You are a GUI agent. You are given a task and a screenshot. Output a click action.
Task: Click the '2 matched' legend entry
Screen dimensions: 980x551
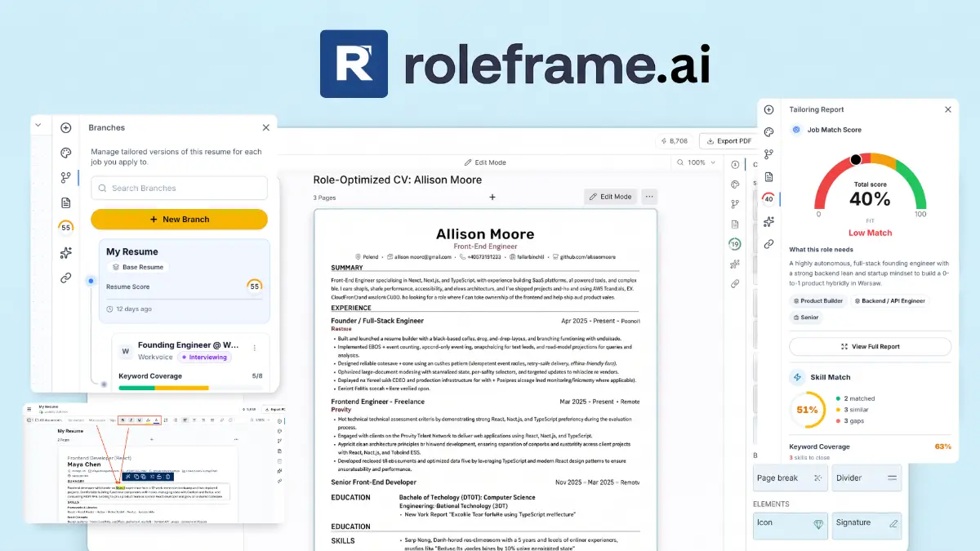coord(854,398)
